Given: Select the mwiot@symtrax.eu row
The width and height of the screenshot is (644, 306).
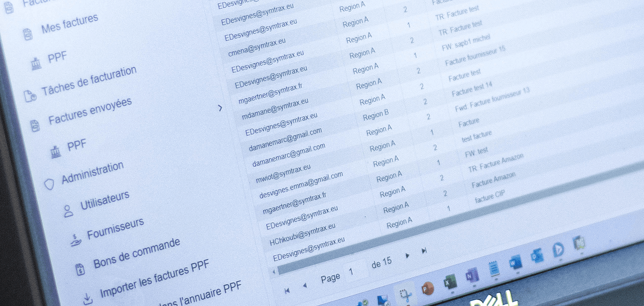Looking at the screenshot, I should pos(283,174).
